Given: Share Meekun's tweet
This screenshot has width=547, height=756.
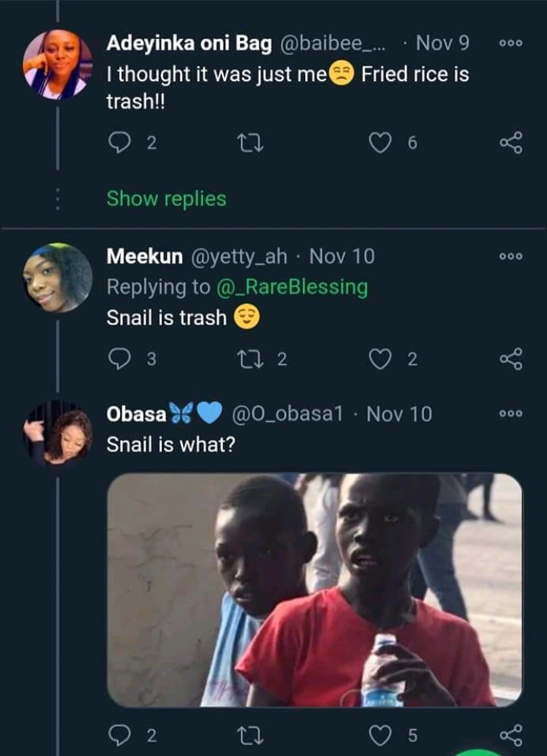Looking at the screenshot, I should (x=511, y=359).
